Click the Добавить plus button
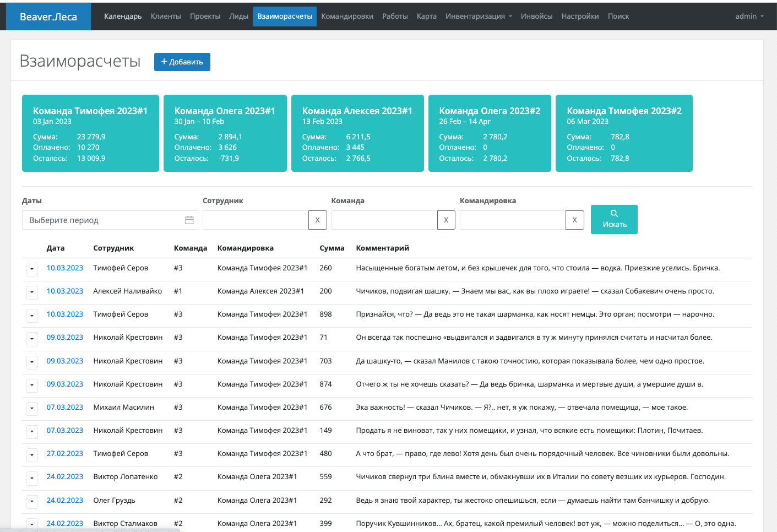The width and height of the screenshot is (777, 532). 182,62
